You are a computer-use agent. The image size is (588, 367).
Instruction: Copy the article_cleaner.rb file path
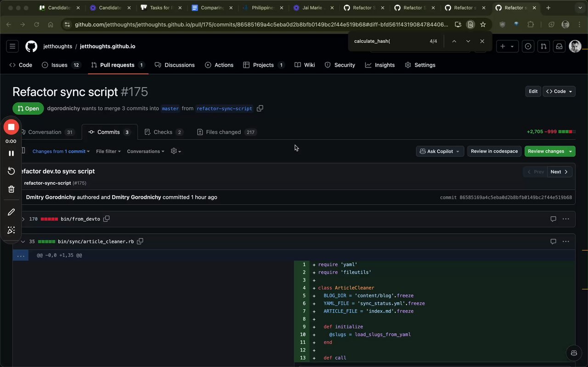pos(140,241)
